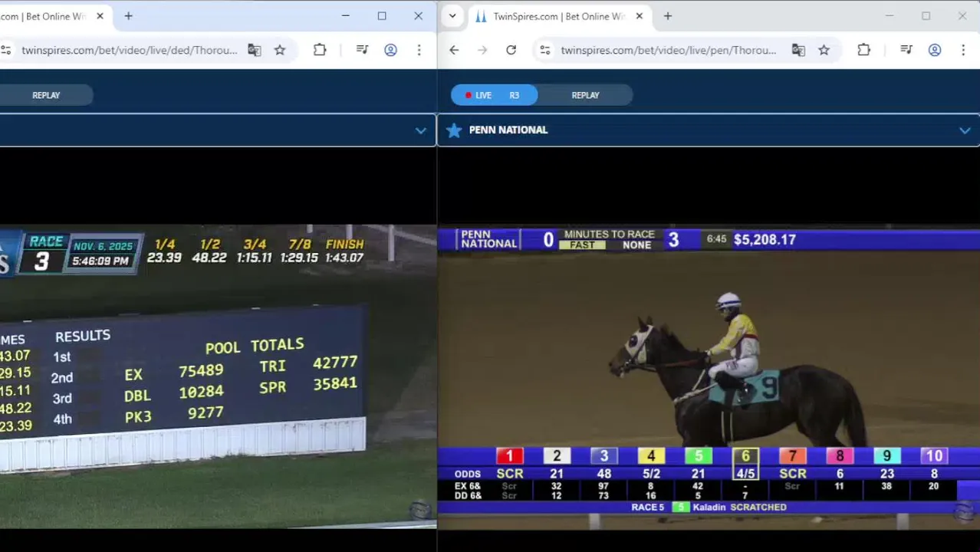Screen dimensions: 980x552
Task: Click translate page icon in left window
Action: (255, 50)
